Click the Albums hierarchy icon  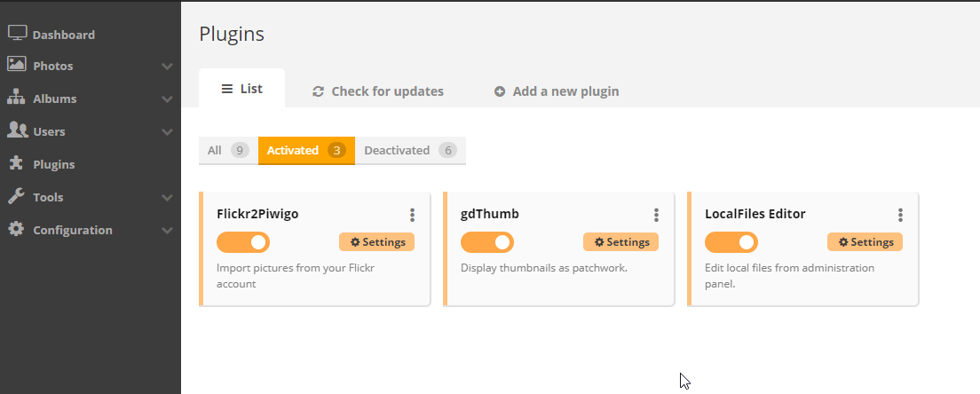pyautogui.click(x=16, y=98)
